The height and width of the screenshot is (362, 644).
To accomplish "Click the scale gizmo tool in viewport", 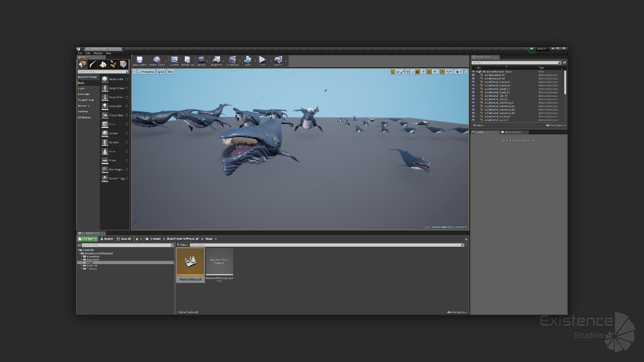I will point(402,72).
